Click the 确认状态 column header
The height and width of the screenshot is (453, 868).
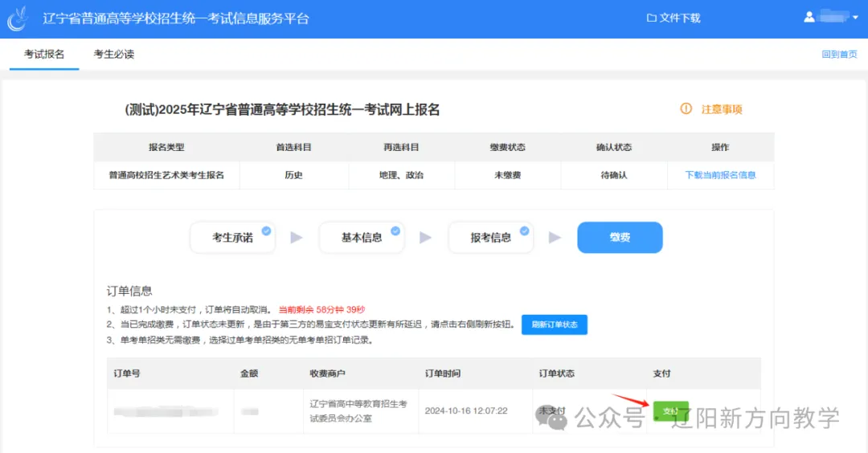click(x=614, y=147)
